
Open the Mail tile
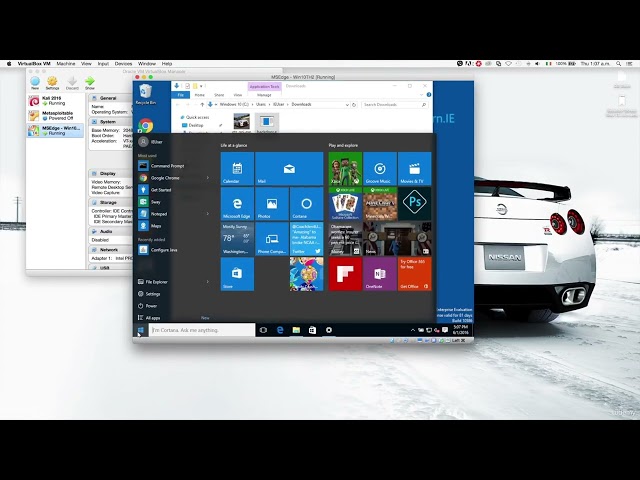click(x=289, y=168)
